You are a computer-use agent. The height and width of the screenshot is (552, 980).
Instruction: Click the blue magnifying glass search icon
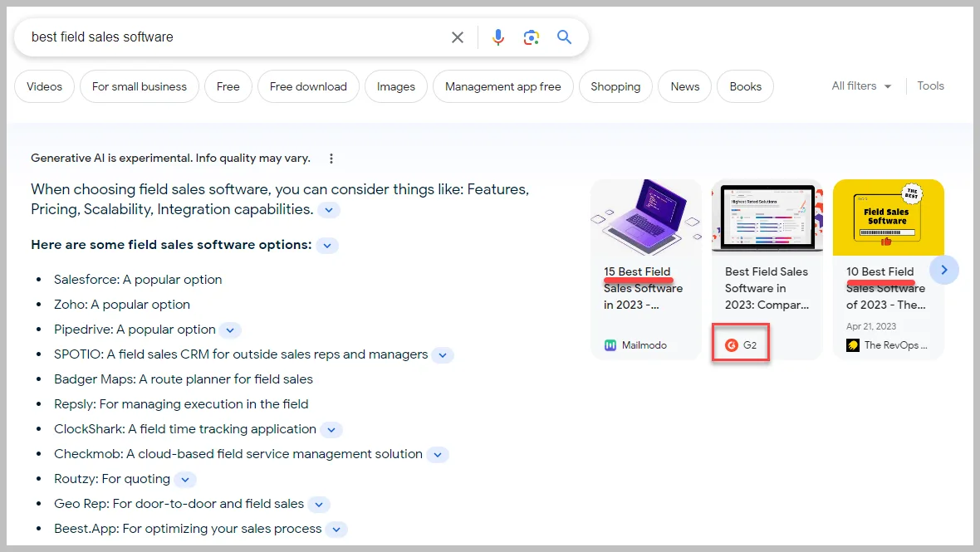[x=565, y=37]
